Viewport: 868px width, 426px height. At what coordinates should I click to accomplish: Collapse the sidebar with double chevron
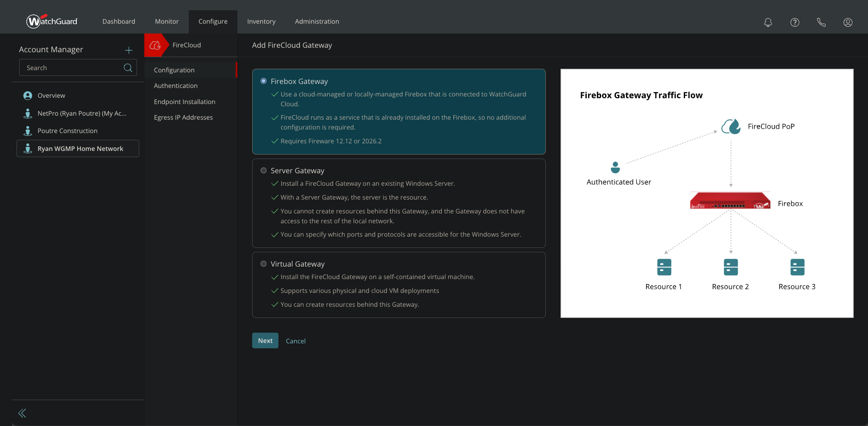pos(22,413)
